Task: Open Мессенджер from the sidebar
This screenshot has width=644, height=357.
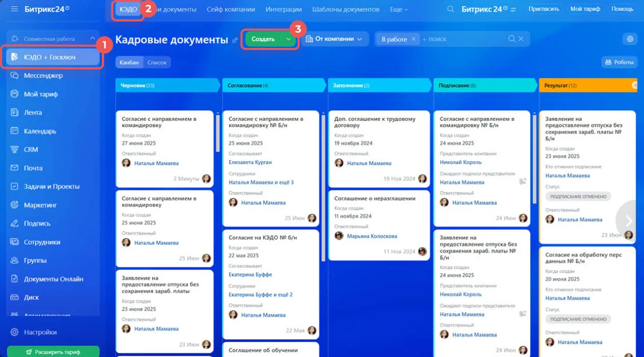Action: [43, 75]
